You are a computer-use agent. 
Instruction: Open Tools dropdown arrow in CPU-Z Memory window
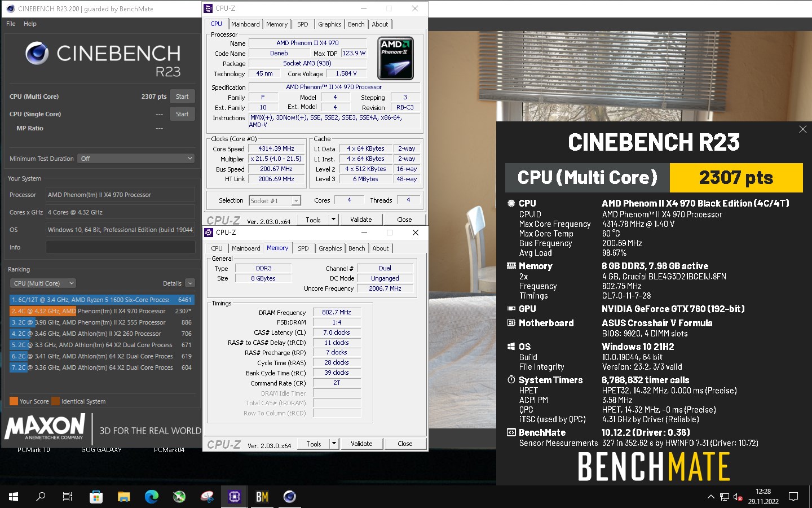(334, 444)
